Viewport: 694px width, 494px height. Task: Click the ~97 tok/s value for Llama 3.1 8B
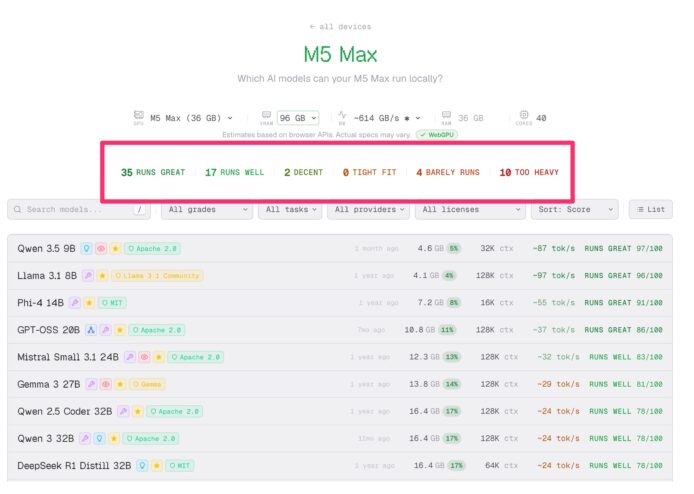554,276
